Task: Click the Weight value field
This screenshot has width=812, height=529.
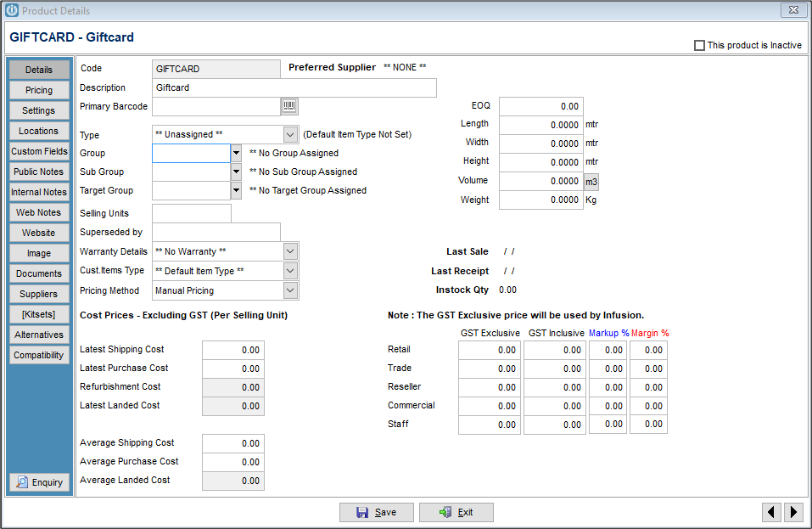Action: (541, 200)
